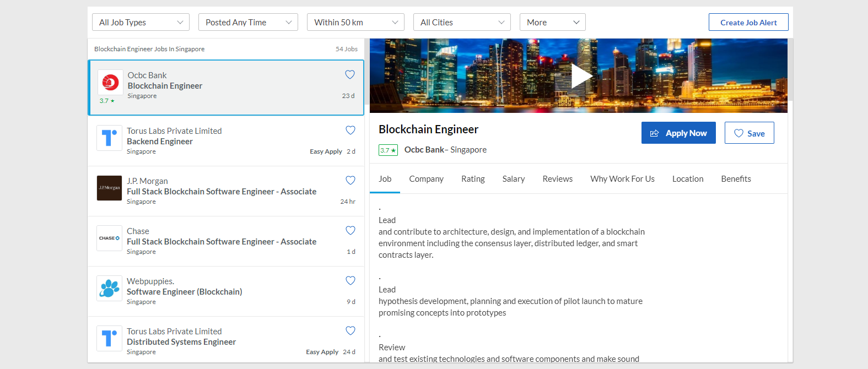868x369 pixels.
Task: Switch to the Location tab
Action: click(x=688, y=178)
